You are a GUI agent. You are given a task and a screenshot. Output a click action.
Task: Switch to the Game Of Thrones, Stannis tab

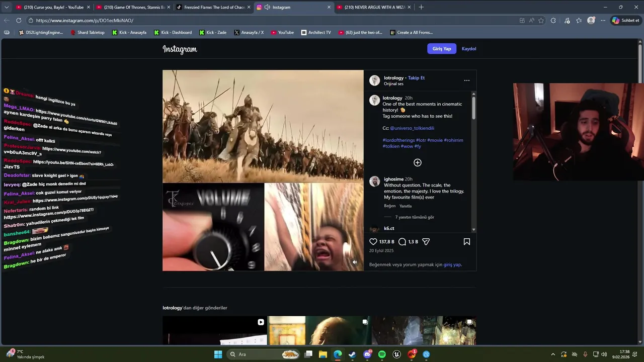[x=133, y=7]
